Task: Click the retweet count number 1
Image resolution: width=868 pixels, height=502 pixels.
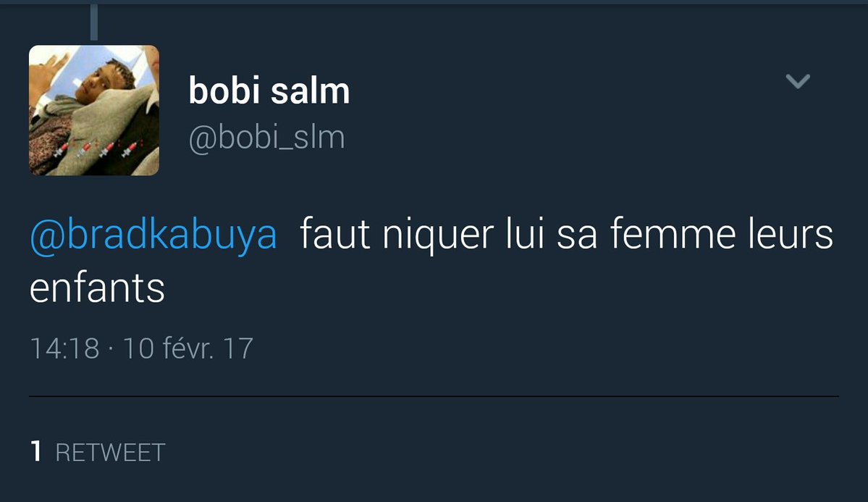Action: click(x=36, y=451)
